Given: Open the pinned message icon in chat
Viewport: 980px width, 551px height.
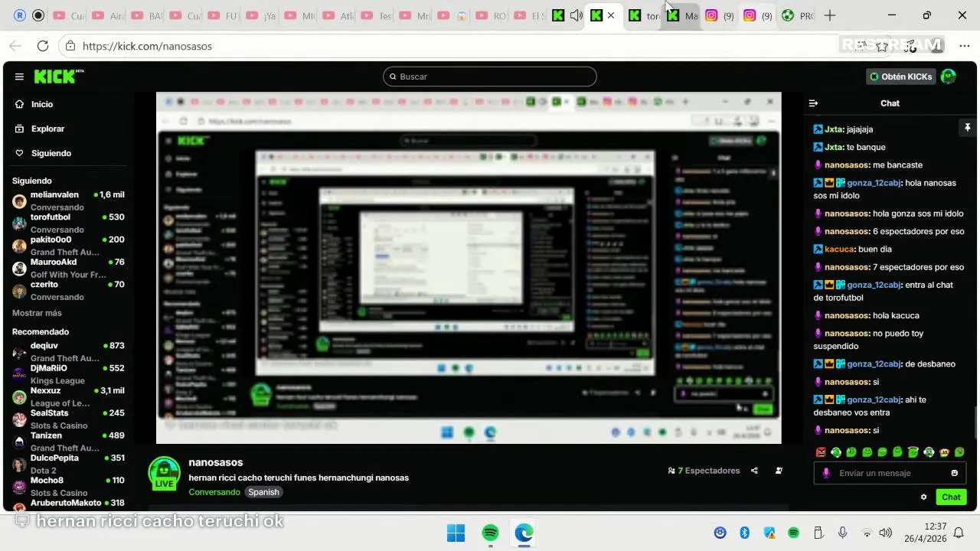Looking at the screenshot, I should click(x=968, y=128).
